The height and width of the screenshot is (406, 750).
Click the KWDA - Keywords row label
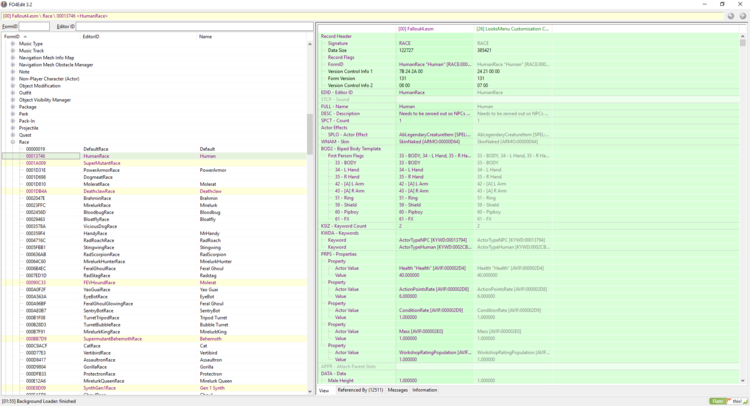(339, 233)
